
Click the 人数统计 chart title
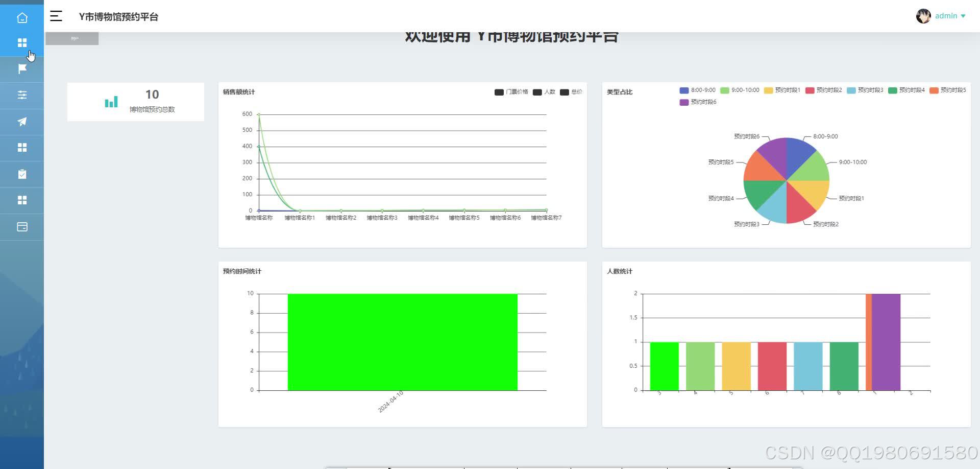pyautogui.click(x=620, y=271)
